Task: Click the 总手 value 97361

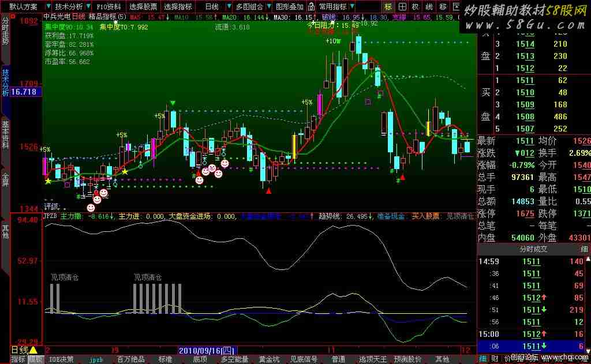Action: point(522,177)
